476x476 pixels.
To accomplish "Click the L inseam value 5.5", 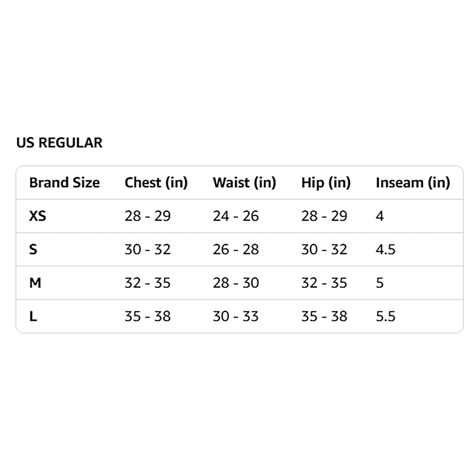I will pyautogui.click(x=386, y=316).
